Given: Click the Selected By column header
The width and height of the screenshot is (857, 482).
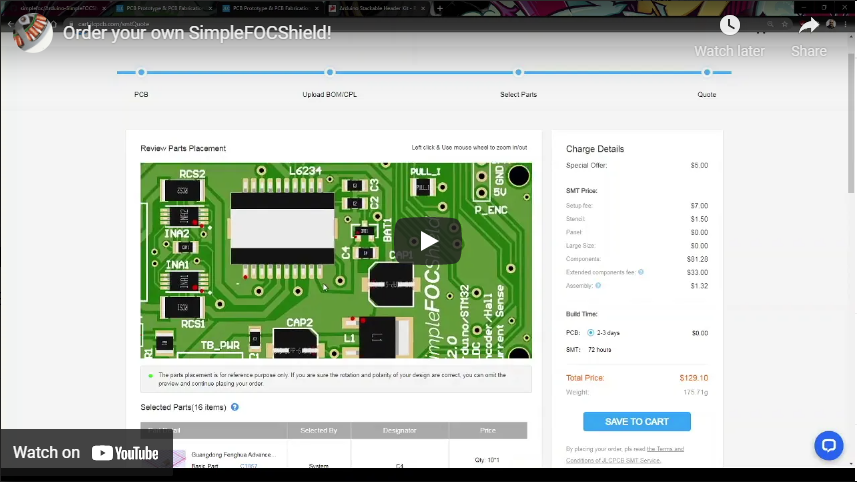Looking at the screenshot, I should click(319, 431).
